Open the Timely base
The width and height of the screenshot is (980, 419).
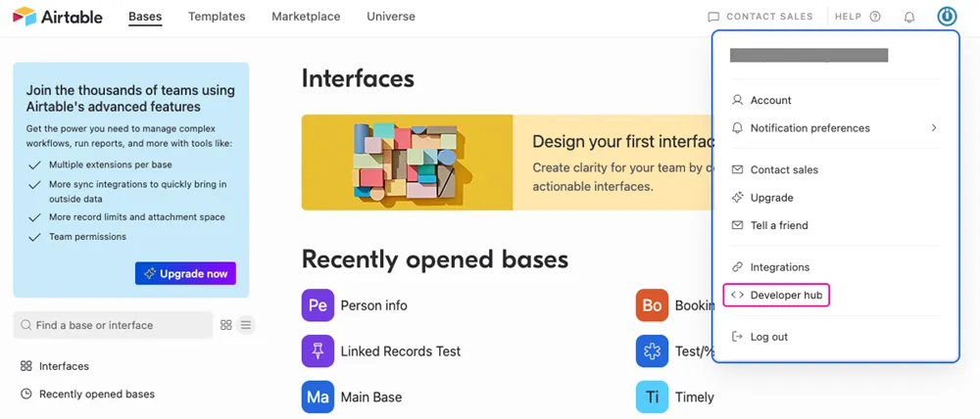point(695,397)
